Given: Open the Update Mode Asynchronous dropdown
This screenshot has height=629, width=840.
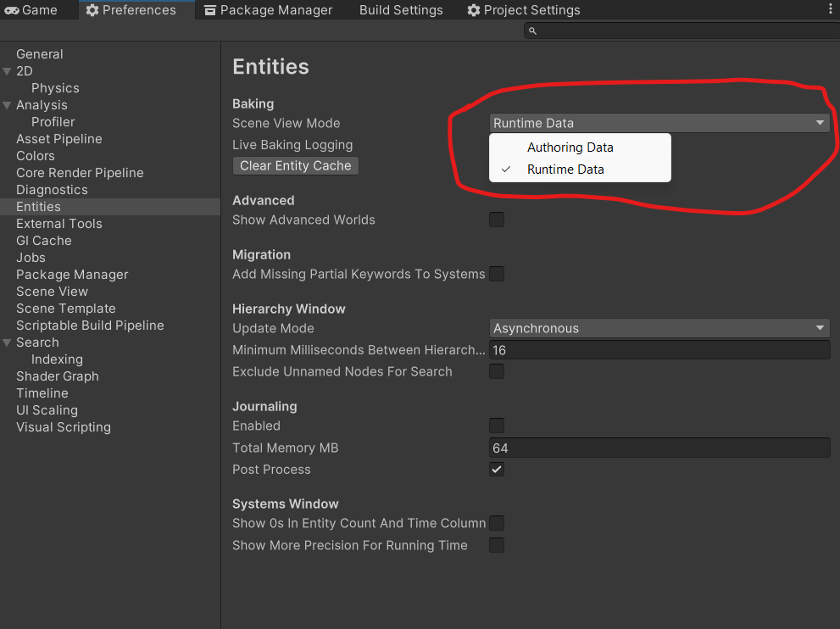Looking at the screenshot, I should [x=659, y=328].
